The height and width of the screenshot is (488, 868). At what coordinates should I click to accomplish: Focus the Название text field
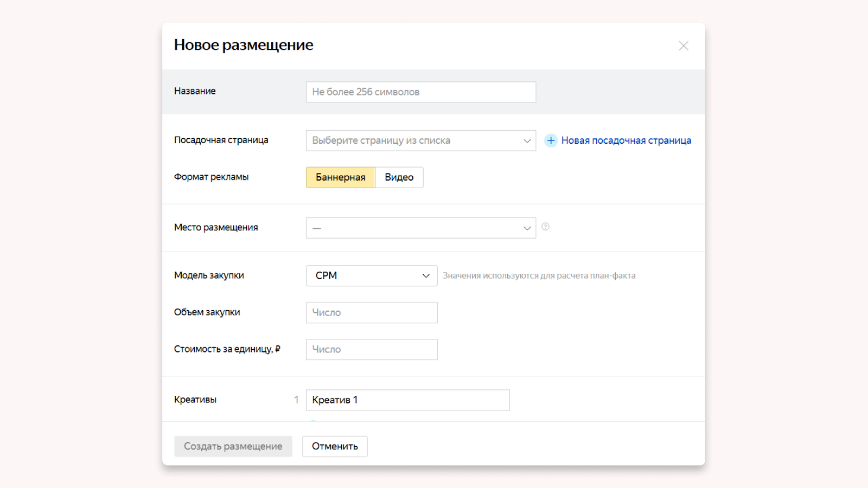coord(420,92)
